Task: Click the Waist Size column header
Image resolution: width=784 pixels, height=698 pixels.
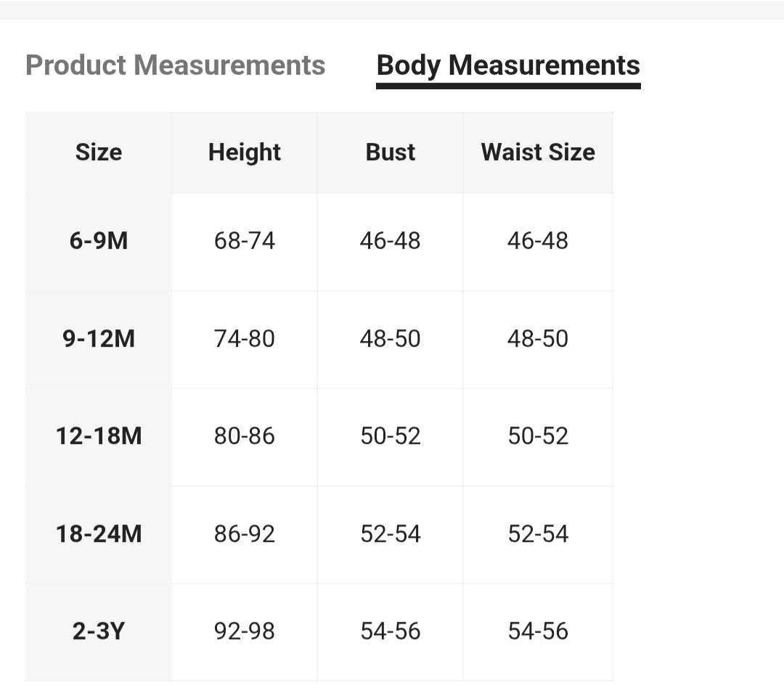Action: click(538, 152)
